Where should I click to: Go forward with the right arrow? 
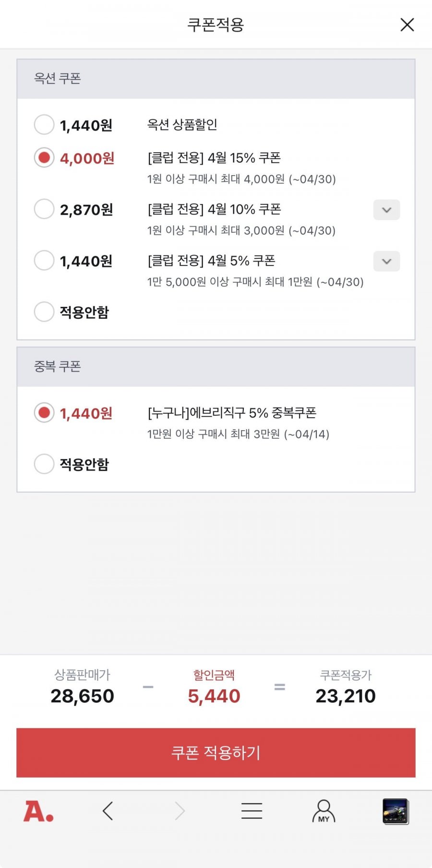(180, 811)
